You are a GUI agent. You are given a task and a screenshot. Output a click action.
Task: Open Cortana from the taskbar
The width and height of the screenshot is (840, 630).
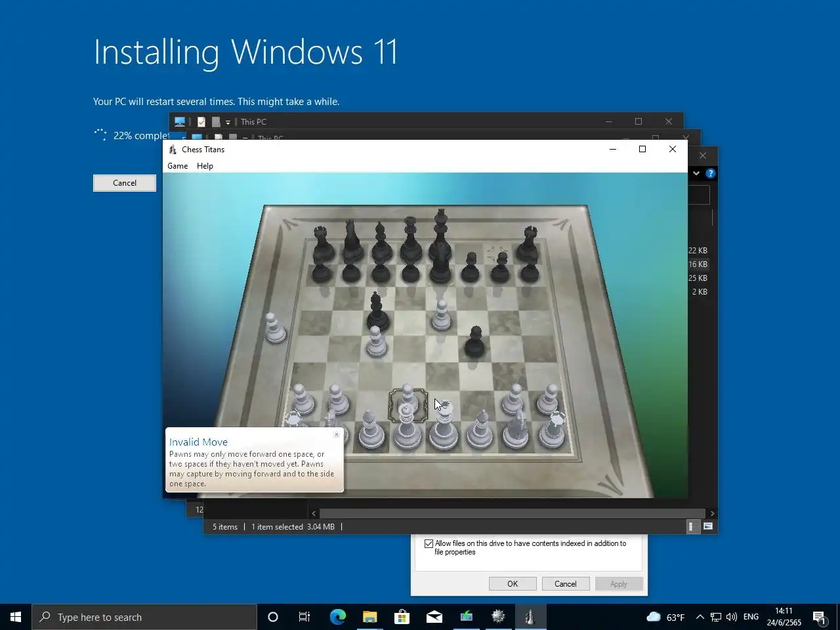(x=273, y=617)
